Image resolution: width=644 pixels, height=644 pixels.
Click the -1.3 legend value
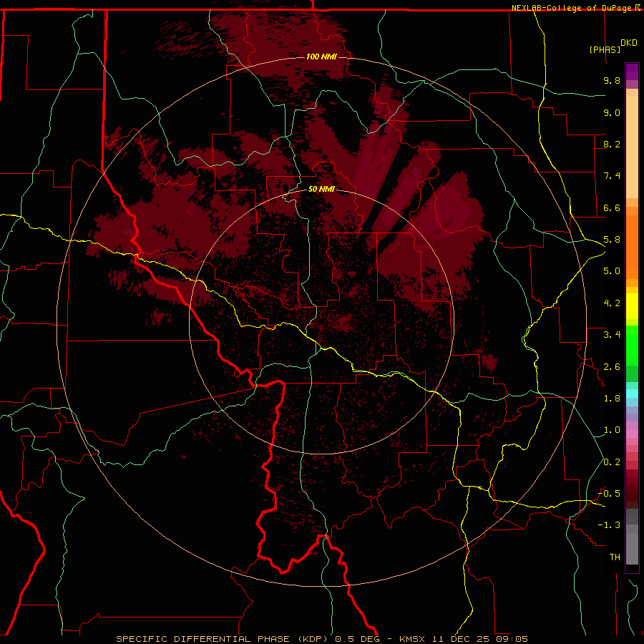pyautogui.click(x=609, y=525)
